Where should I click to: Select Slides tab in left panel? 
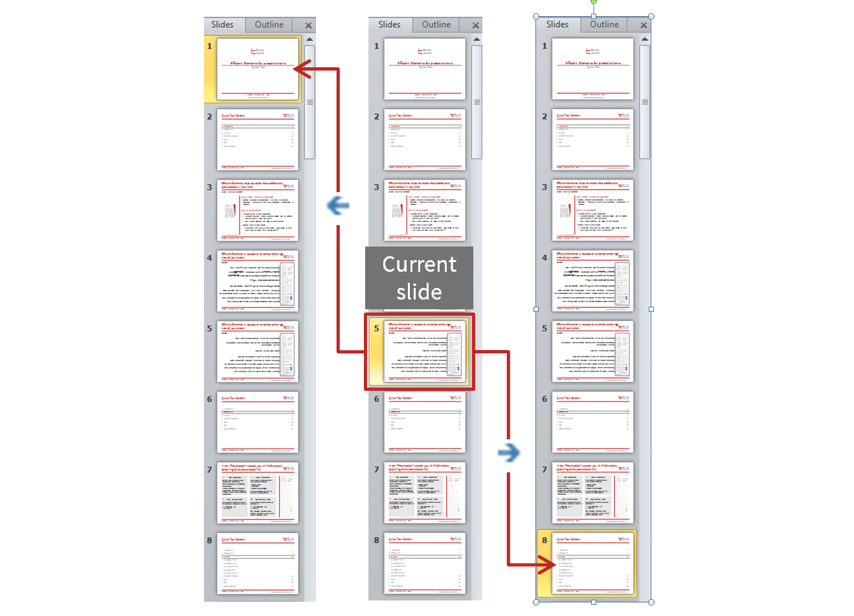pyautogui.click(x=222, y=25)
